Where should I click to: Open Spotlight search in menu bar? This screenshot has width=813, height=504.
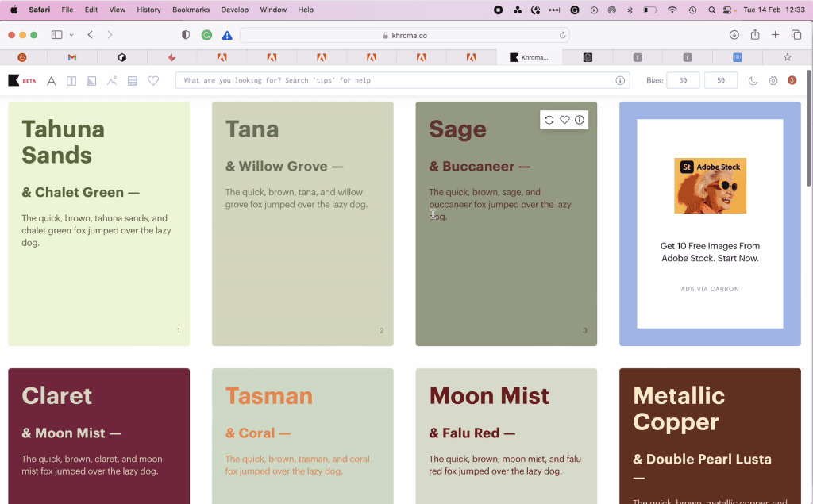pyautogui.click(x=712, y=10)
